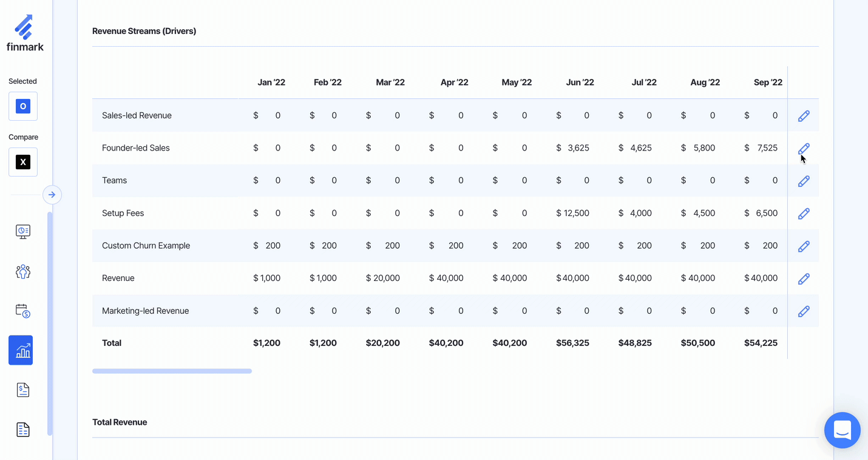
Task: Open editor for Setup Fees row
Action: click(804, 214)
